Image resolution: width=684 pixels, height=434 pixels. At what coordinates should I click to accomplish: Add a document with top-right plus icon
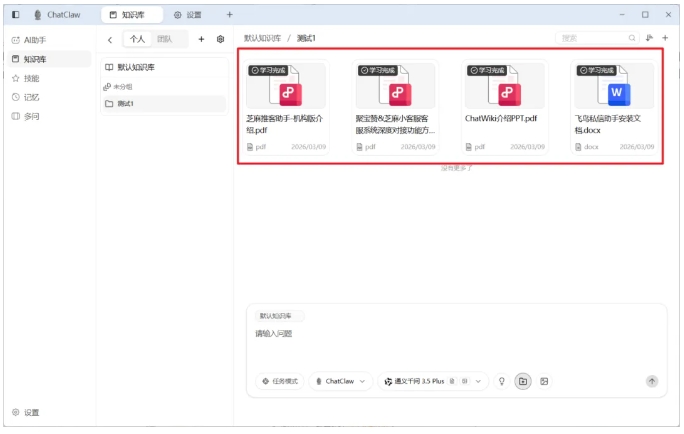click(665, 38)
